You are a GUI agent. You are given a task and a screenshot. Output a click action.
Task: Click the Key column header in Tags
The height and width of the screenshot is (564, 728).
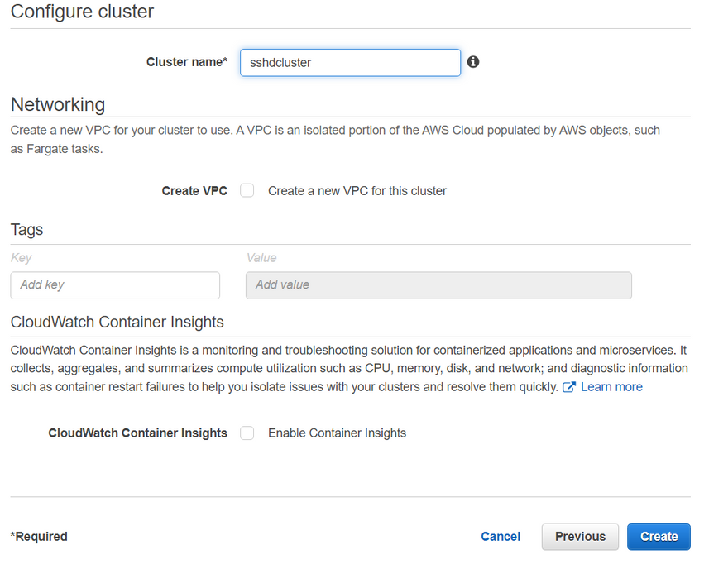click(x=22, y=258)
